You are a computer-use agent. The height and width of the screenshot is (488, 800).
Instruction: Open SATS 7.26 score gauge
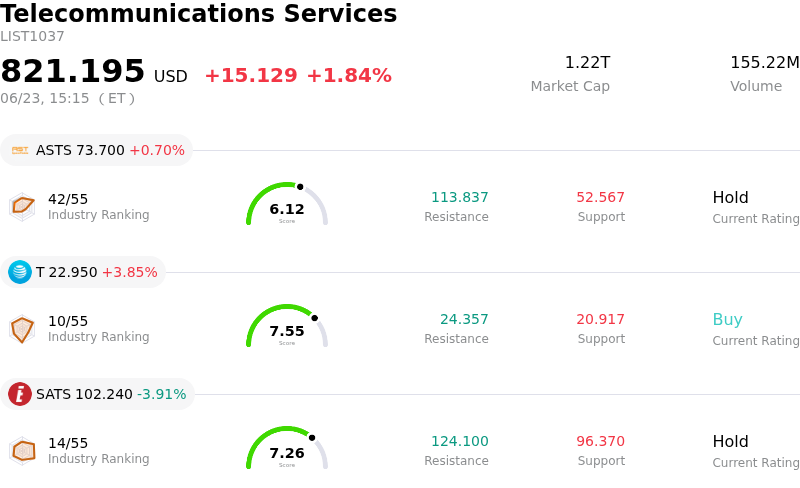(287, 448)
